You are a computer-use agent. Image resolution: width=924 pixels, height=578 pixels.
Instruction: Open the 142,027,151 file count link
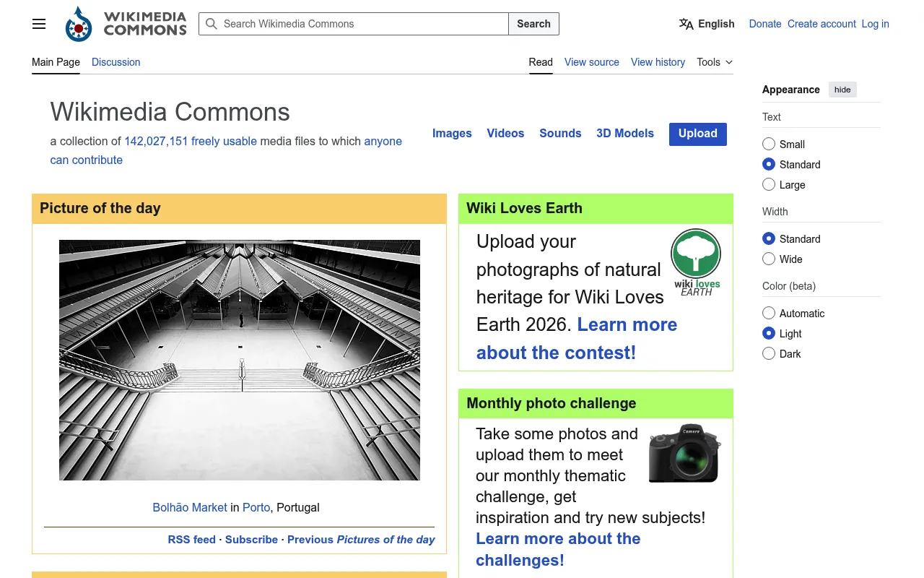pyautogui.click(x=156, y=142)
